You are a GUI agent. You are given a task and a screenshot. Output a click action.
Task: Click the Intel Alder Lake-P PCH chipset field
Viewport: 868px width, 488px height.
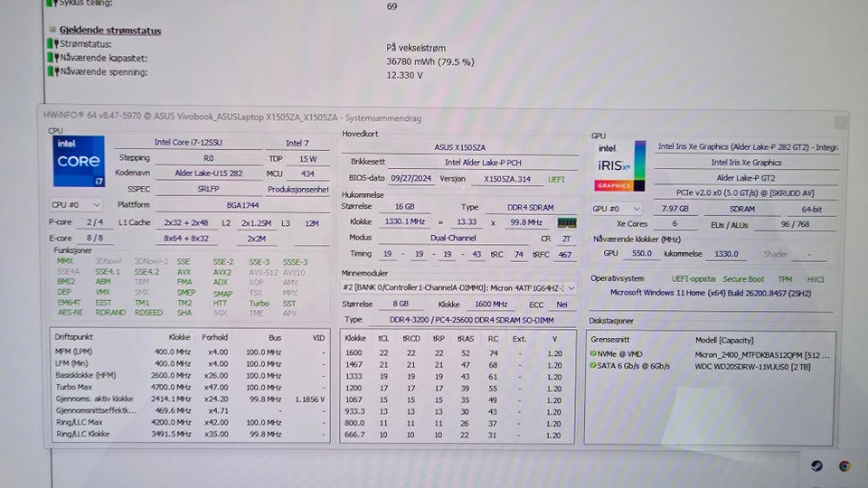(x=483, y=162)
